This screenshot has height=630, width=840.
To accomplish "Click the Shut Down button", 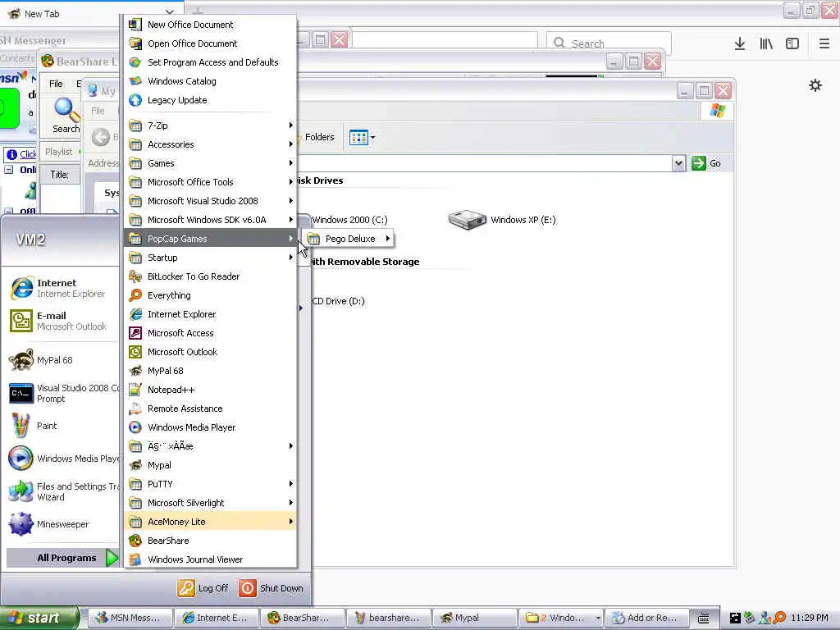I will (271, 588).
